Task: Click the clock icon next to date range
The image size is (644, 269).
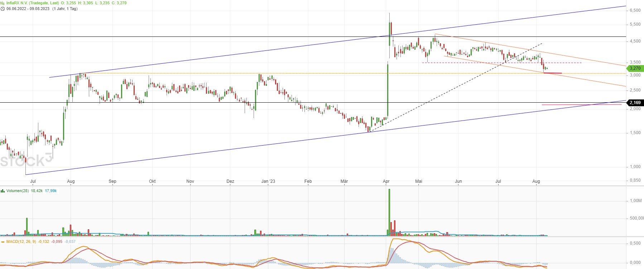Action: tap(3, 9)
